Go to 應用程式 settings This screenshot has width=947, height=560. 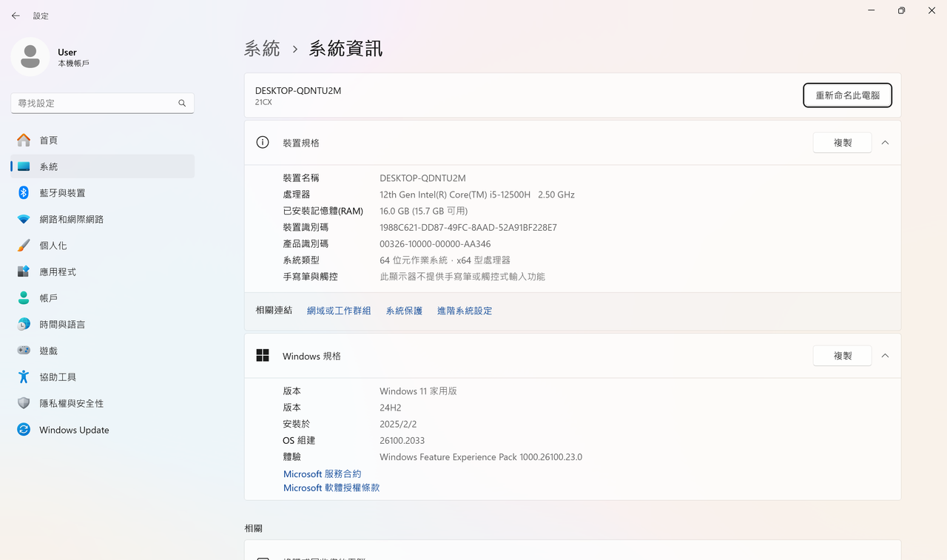coord(103,271)
